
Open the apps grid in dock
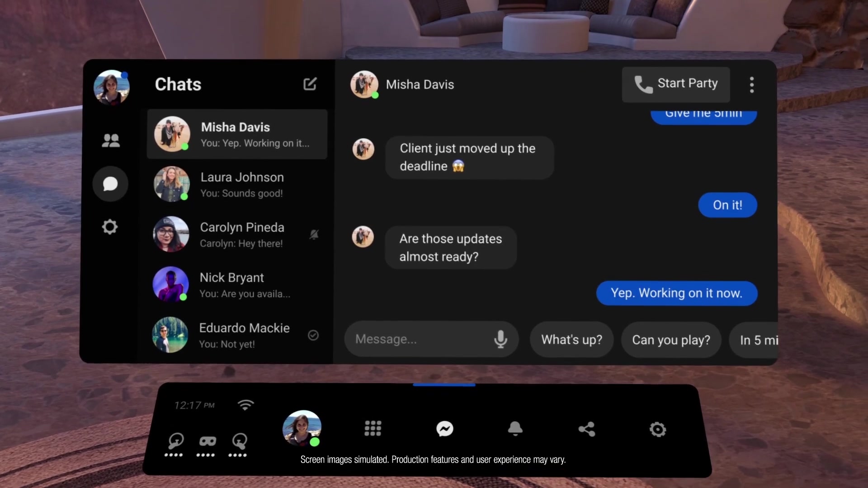(x=373, y=428)
